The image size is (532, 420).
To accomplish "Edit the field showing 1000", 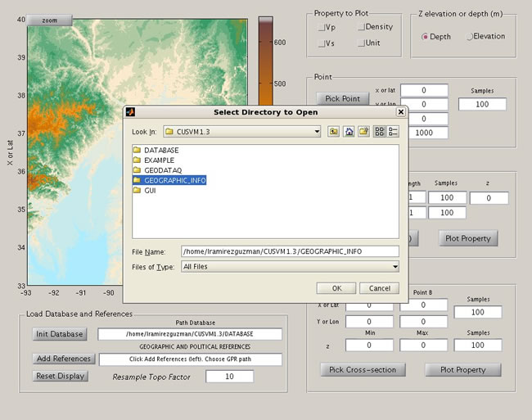I will pyautogui.click(x=428, y=133).
